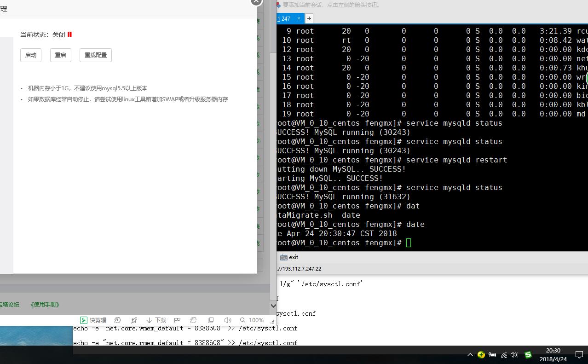
Task: Click the terminal cursor at the prompt
Action: 409,243
